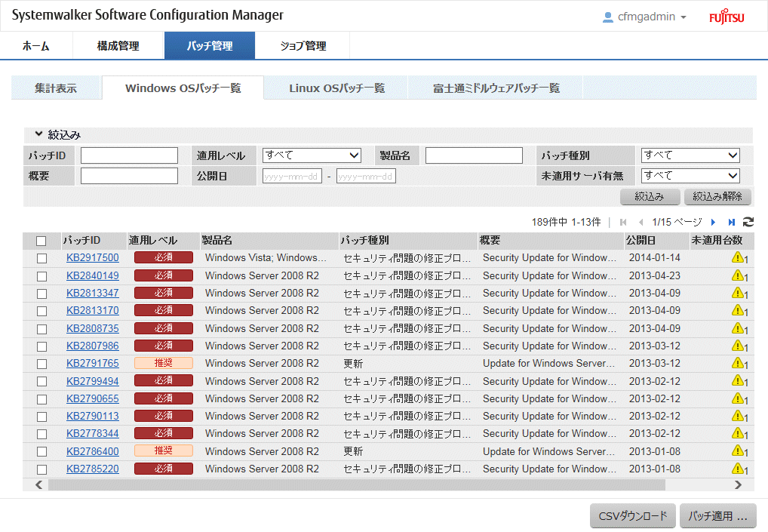768x532 pixels.
Task: Open the パッチ種別 dropdown
Action: pos(690,155)
